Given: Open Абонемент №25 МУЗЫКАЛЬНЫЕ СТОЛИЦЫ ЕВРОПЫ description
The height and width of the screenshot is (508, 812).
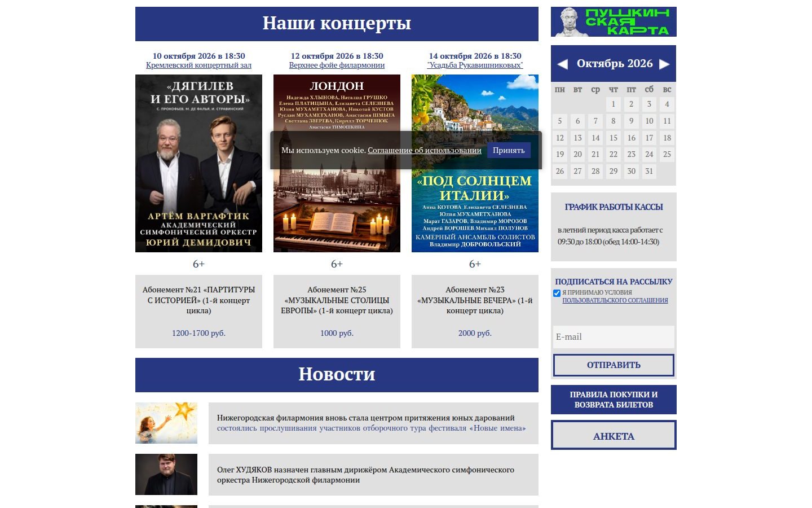Looking at the screenshot, I should 337,300.
